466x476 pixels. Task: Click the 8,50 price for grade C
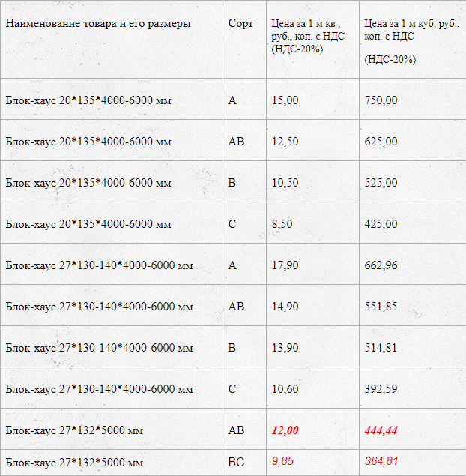point(282,224)
